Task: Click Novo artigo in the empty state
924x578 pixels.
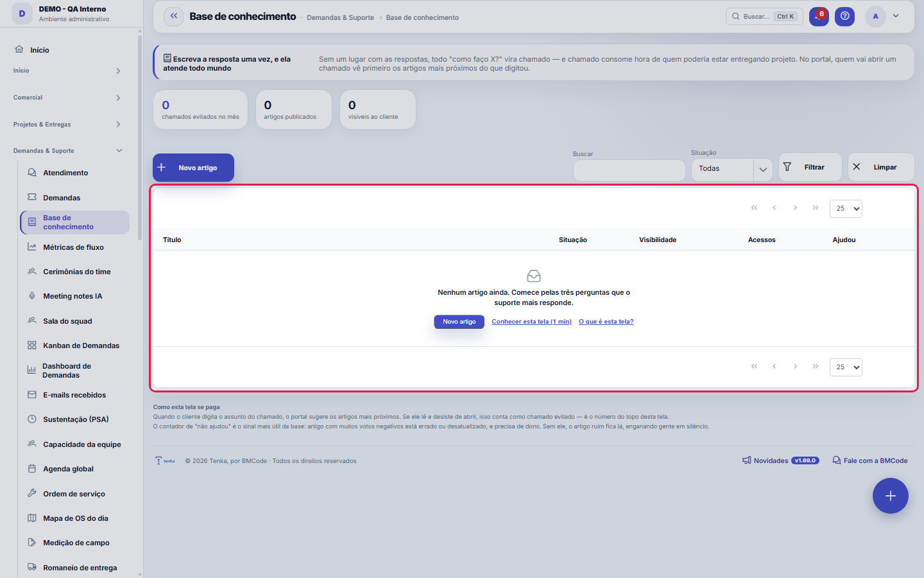Action: coord(459,322)
